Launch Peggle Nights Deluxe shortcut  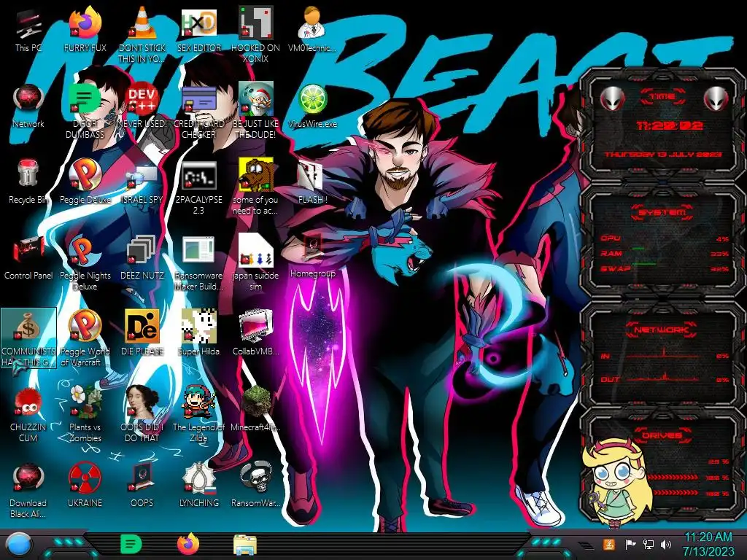85,262
